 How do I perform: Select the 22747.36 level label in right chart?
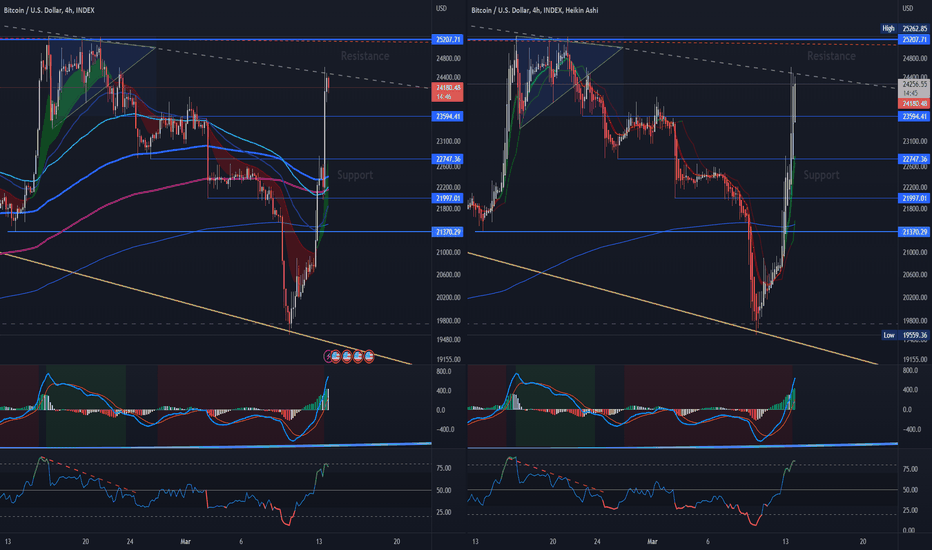pos(914,159)
